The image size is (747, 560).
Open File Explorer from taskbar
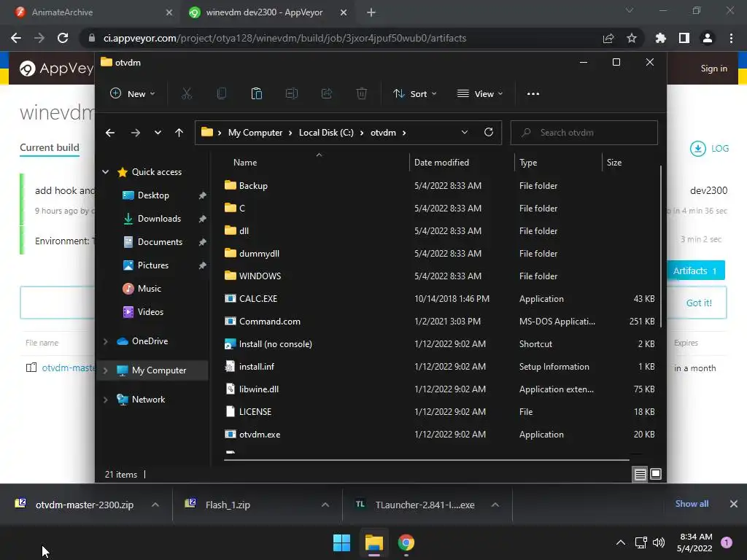pos(374,542)
